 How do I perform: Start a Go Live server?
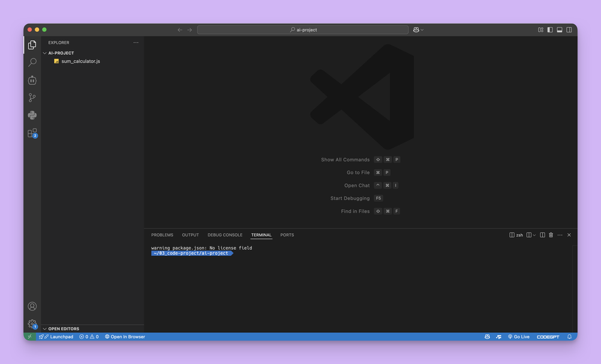pos(519,336)
